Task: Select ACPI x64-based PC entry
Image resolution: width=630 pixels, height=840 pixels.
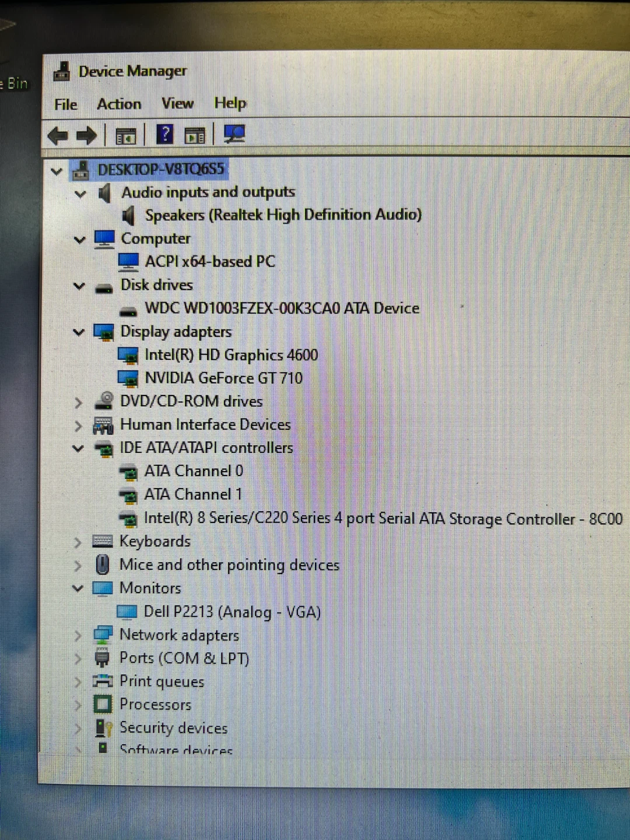Action: coord(210,261)
